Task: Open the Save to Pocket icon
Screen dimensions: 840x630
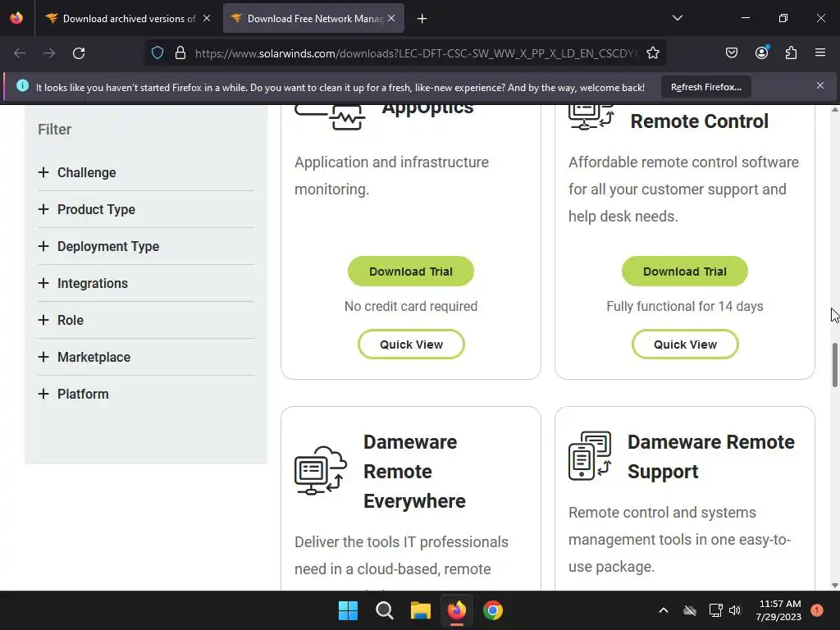Action: 731,52
